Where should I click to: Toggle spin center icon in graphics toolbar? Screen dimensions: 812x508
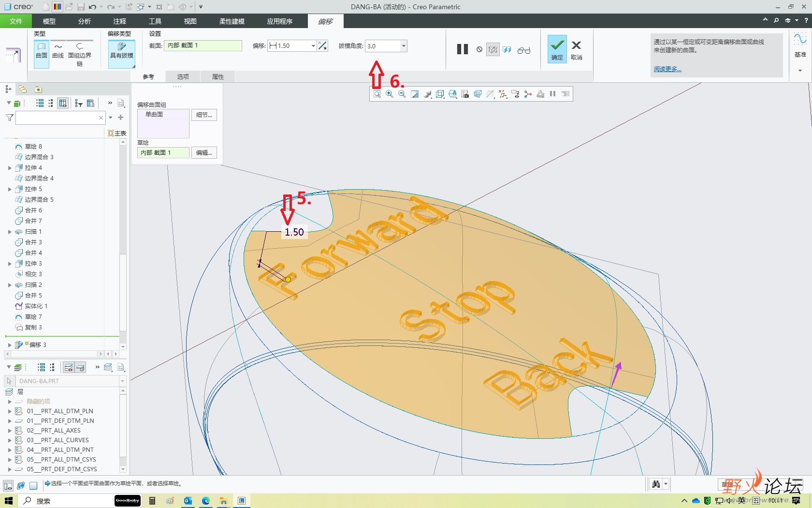(528, 94)
